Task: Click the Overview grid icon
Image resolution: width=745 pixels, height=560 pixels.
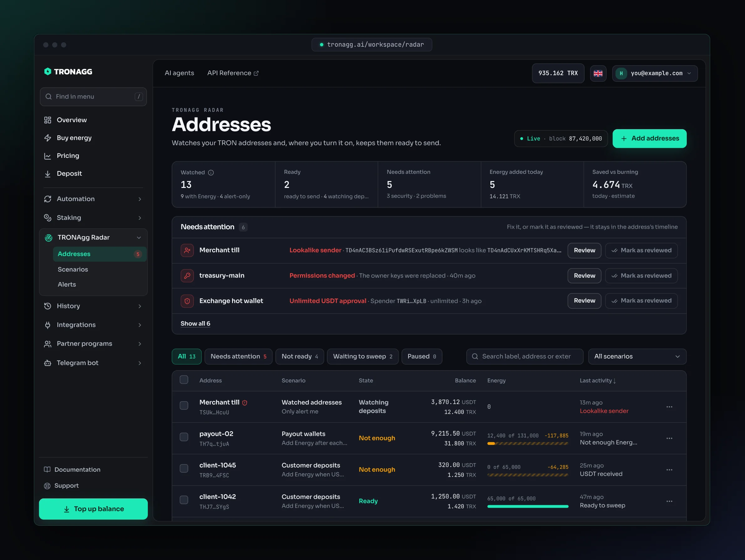Action: pyautogui.click(x=48, y=120)
